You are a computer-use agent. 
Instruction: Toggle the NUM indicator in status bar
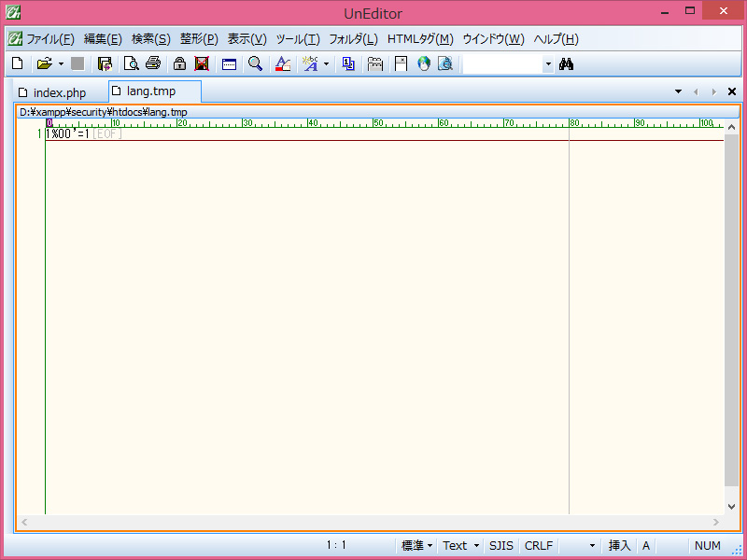pos(707,545)
